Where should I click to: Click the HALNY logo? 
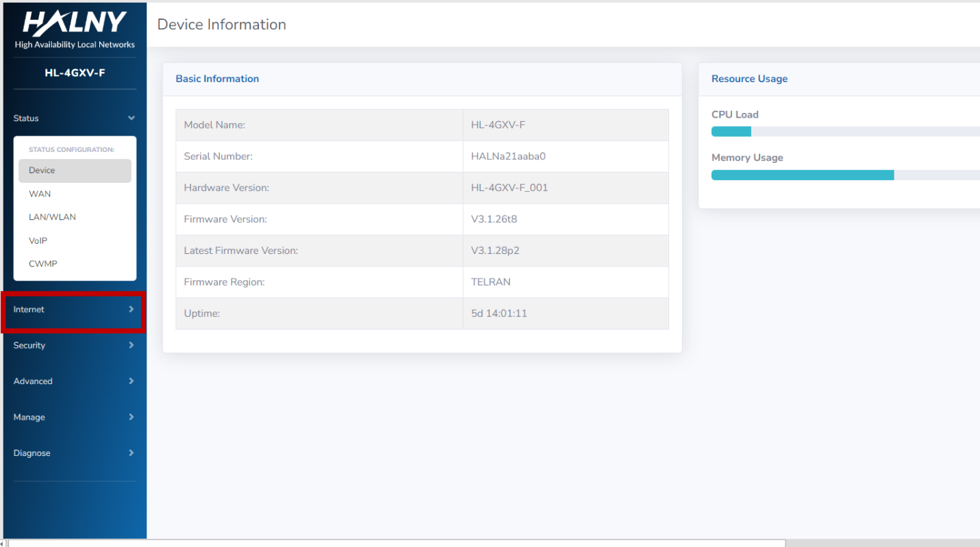point(75,23)
